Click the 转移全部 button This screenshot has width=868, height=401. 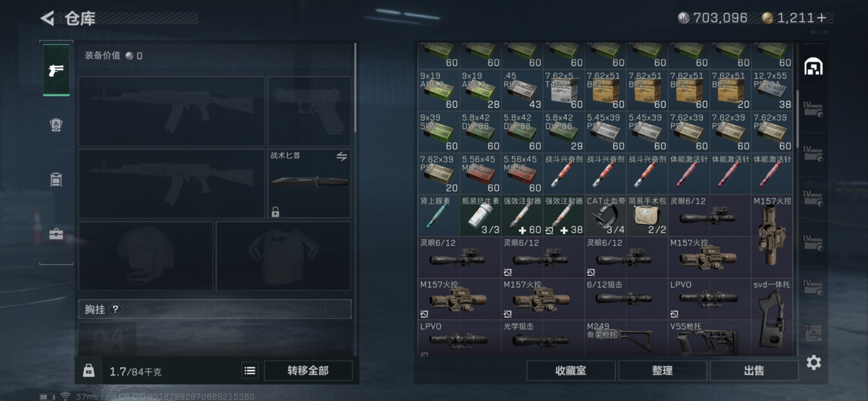(x=308, y=371)
